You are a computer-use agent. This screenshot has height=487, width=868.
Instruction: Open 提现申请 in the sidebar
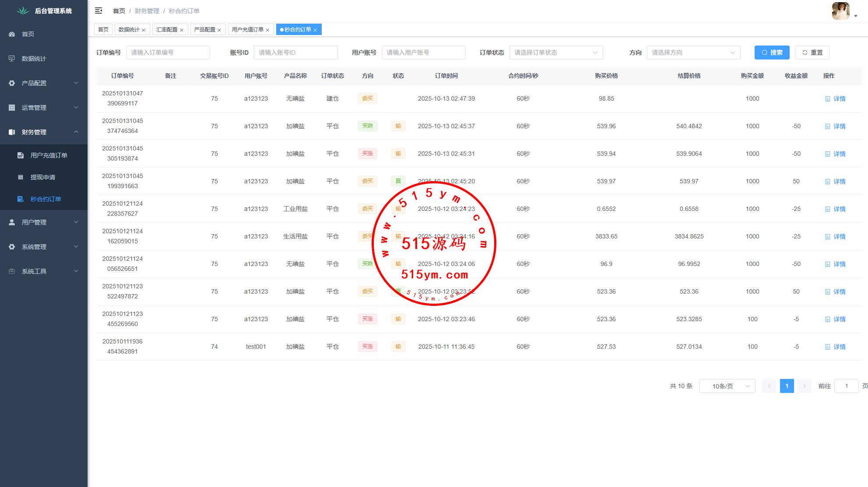click(42, 177)
